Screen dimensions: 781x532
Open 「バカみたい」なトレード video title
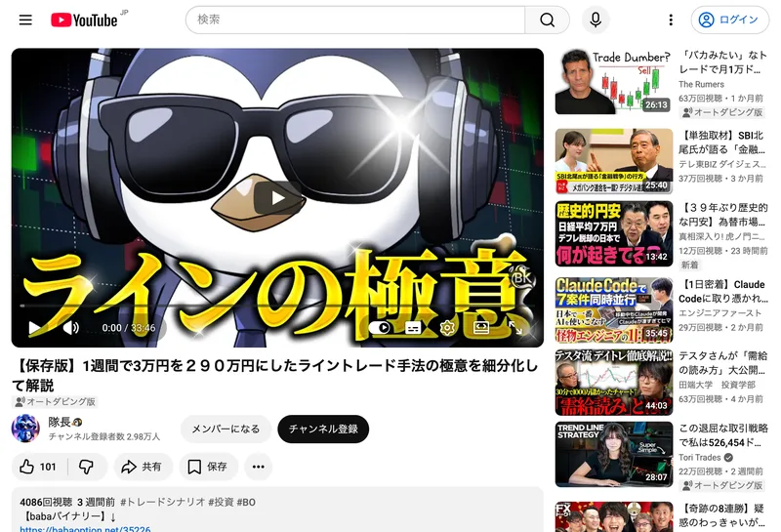723,62
